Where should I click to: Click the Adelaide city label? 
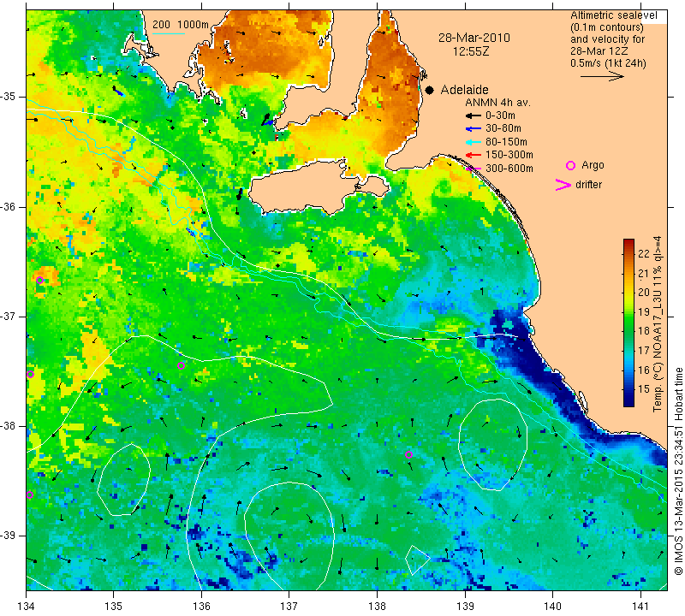tap(464, 90)
